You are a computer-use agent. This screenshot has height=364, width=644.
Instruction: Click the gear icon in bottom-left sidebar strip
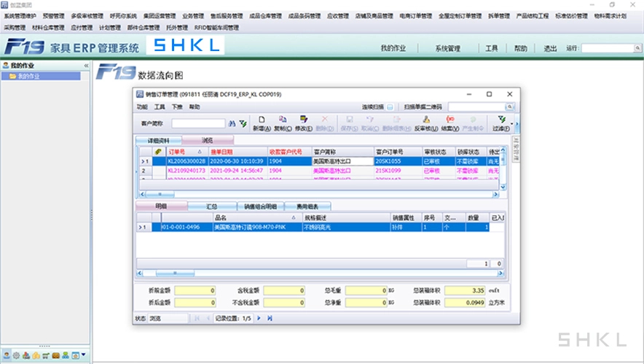[16, 355]
